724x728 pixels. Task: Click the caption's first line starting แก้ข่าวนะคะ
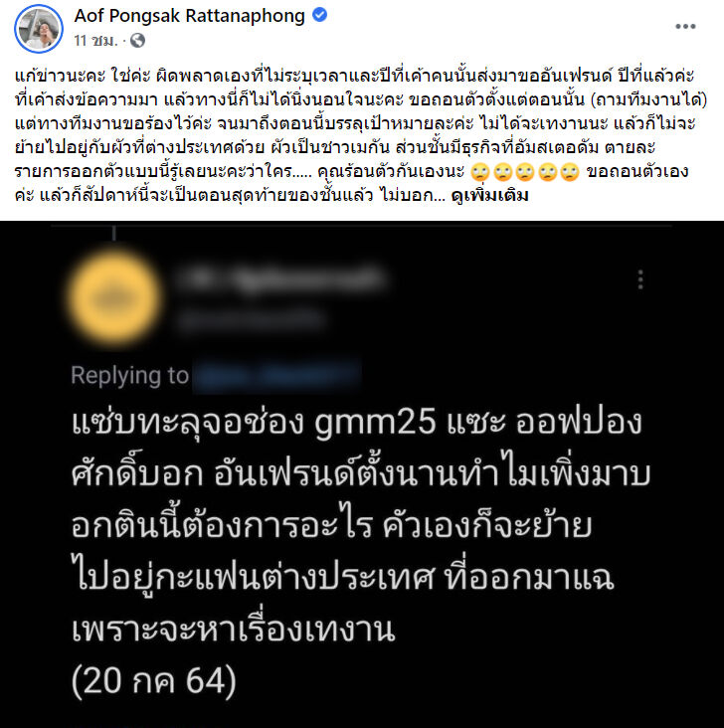(354, 76)
